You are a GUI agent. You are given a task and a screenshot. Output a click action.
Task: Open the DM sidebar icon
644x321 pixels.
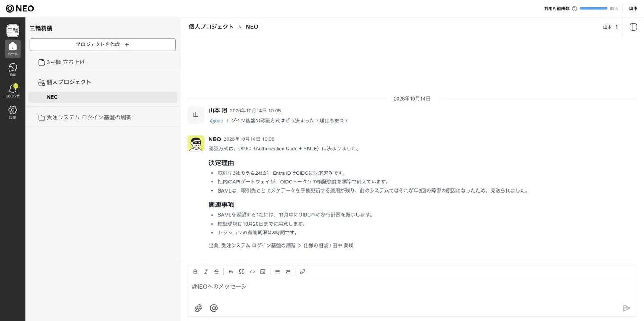coord(13,70)
